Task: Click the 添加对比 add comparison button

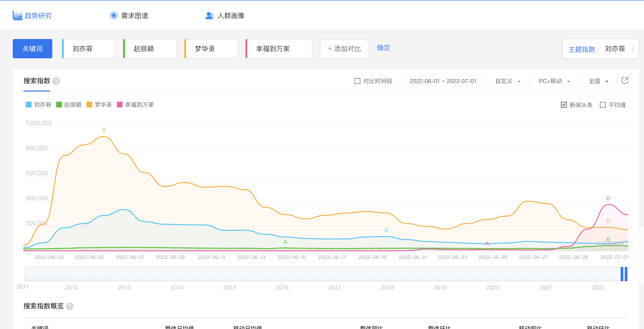Action: [x=344, y=48]
